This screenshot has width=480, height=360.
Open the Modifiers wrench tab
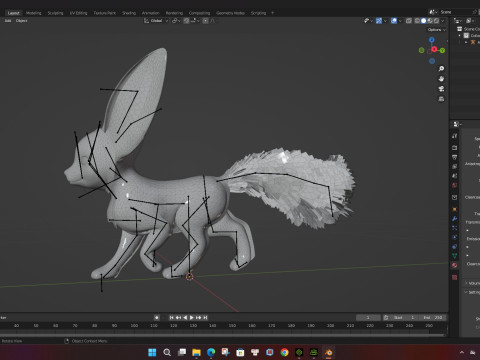455,219
